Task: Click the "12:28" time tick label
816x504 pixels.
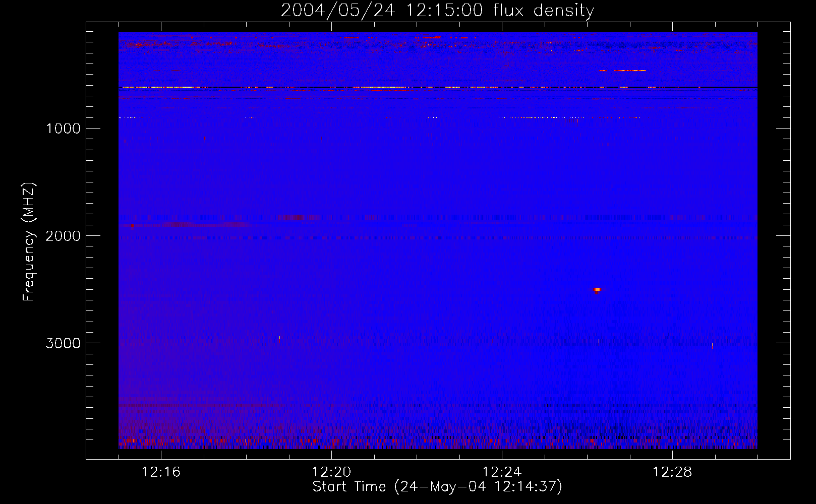Action: coord(672,472)
